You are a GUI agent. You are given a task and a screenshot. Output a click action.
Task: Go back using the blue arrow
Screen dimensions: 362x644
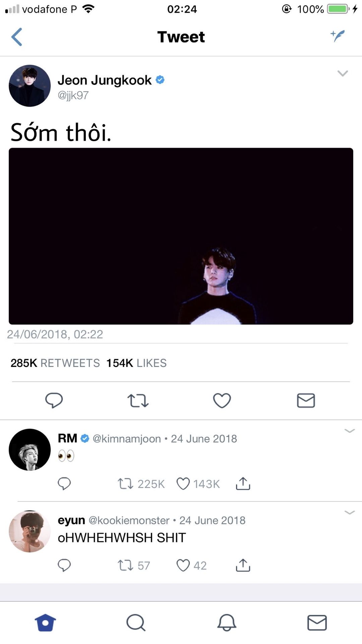point(17,37)
